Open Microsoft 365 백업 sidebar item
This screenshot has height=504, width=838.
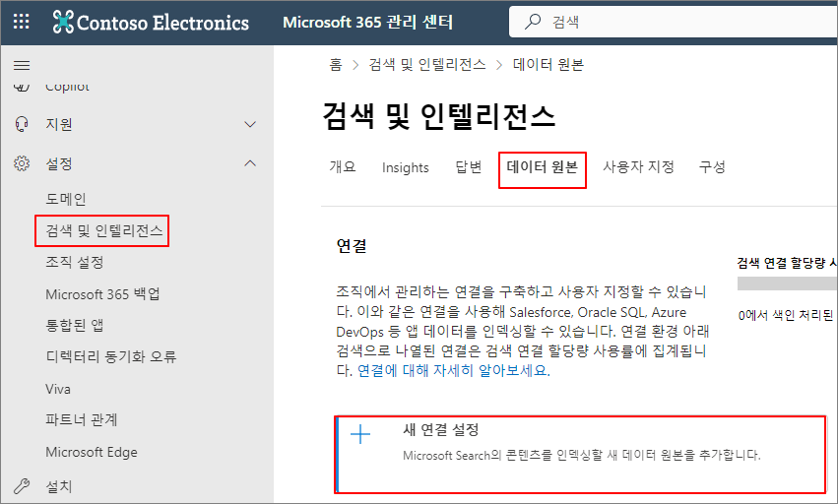point(102,294)
